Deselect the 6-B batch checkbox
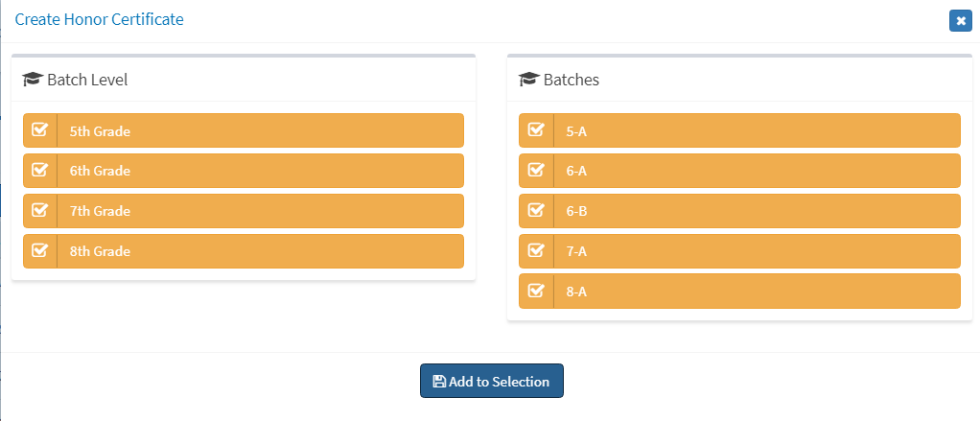 [536, 211]
